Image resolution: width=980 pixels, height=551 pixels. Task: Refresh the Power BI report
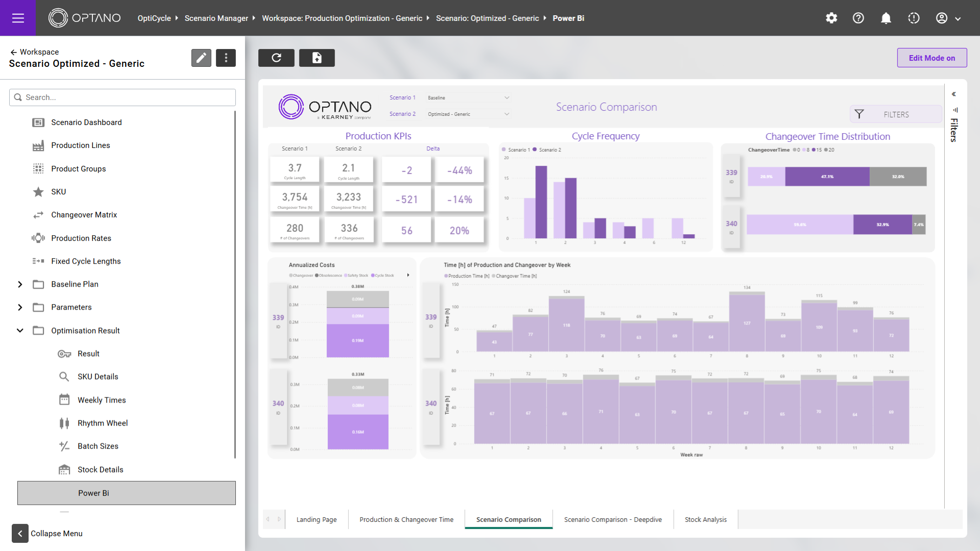tap(276, 58)
